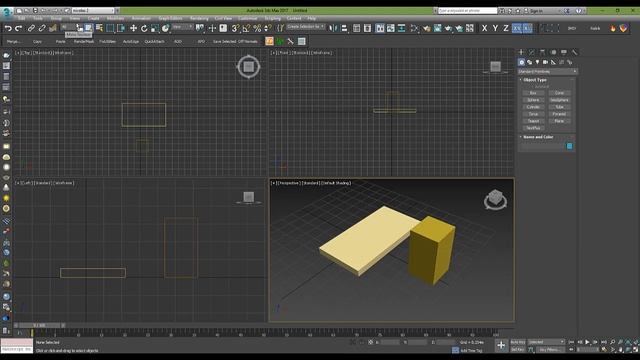Open the reference coordinate system dropdown
Viewport: 640px width, 360px height.
pyautogui.click(x=182, y=27)
